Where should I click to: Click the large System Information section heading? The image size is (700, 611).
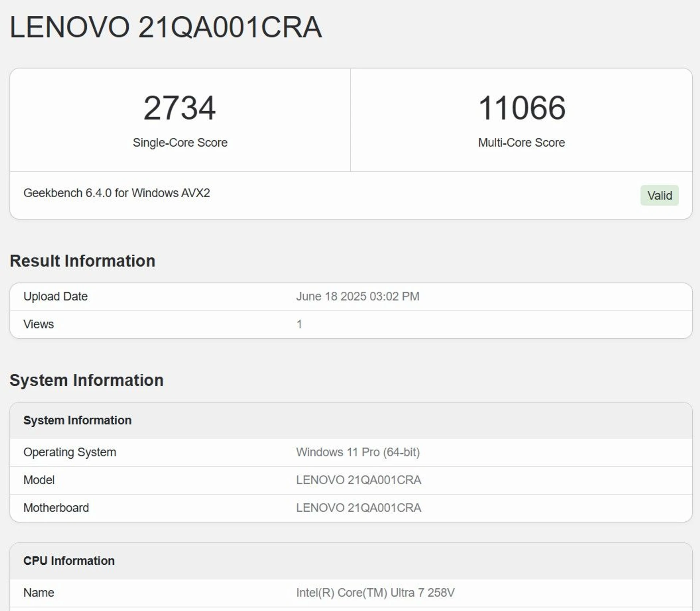(x=86, y=380)
